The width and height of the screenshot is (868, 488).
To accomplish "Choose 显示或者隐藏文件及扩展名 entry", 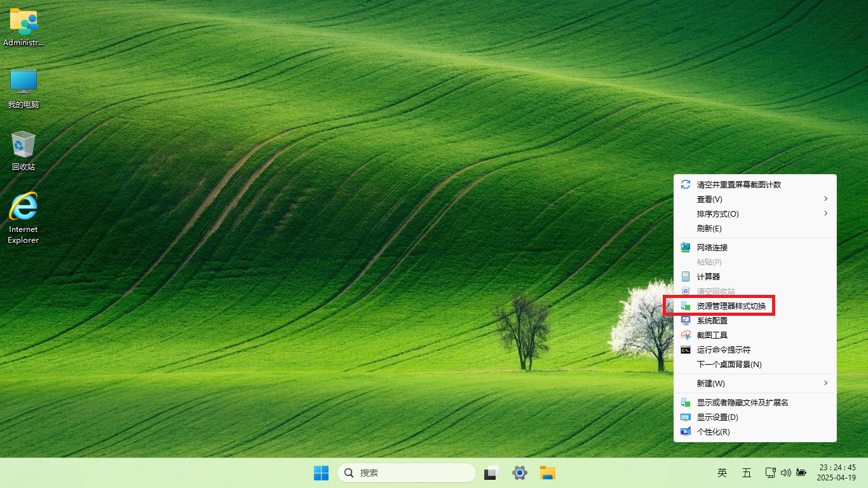I will click(755, 402).
